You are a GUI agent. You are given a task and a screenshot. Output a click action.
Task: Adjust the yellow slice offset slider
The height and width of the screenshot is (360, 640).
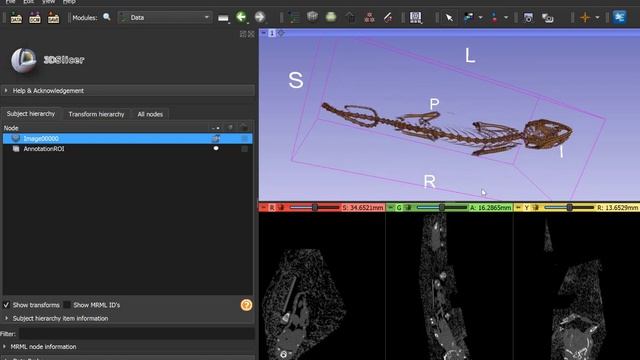[x=569, y=208]
